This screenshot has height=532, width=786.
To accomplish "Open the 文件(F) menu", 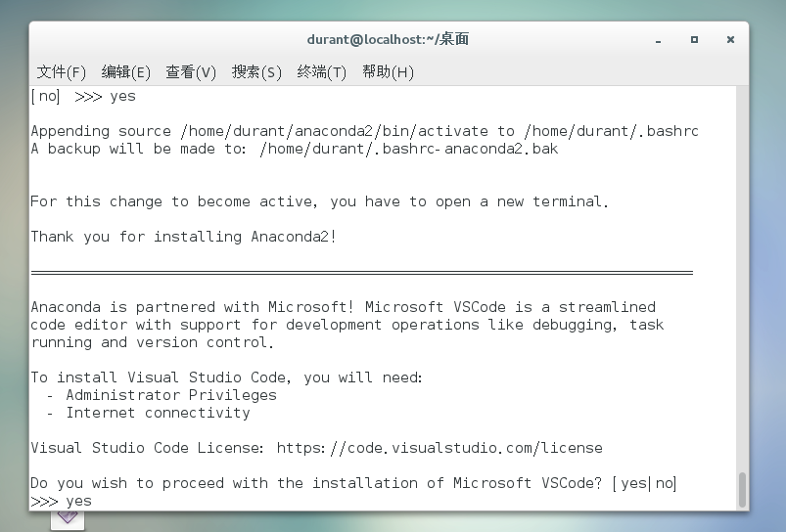I will coord(62,72).
